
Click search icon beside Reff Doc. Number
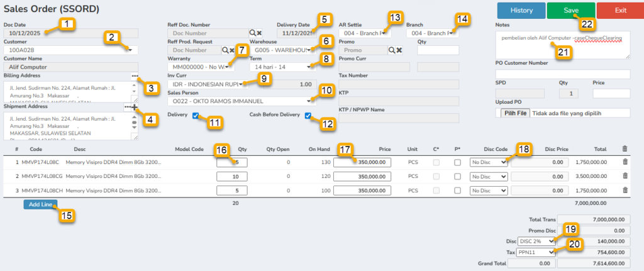pos(252,33)
